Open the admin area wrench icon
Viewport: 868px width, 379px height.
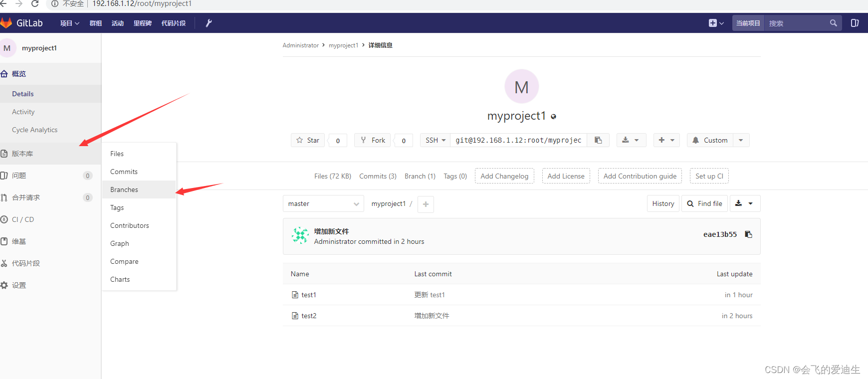[x=209, y=23]
